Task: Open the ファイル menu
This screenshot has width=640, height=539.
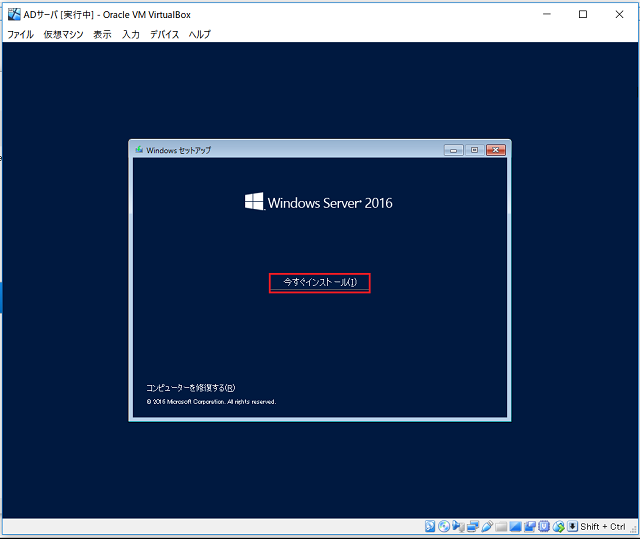Action: pos(20,34)
